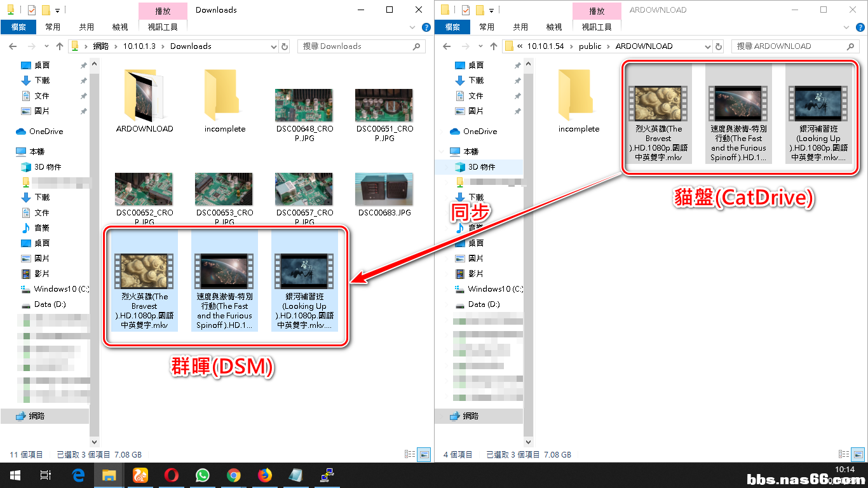Select 網路 in the Downloads sidebar
The height and width of the screenshot is (488, 868).
pyautogui.click(x=37, y=416)
